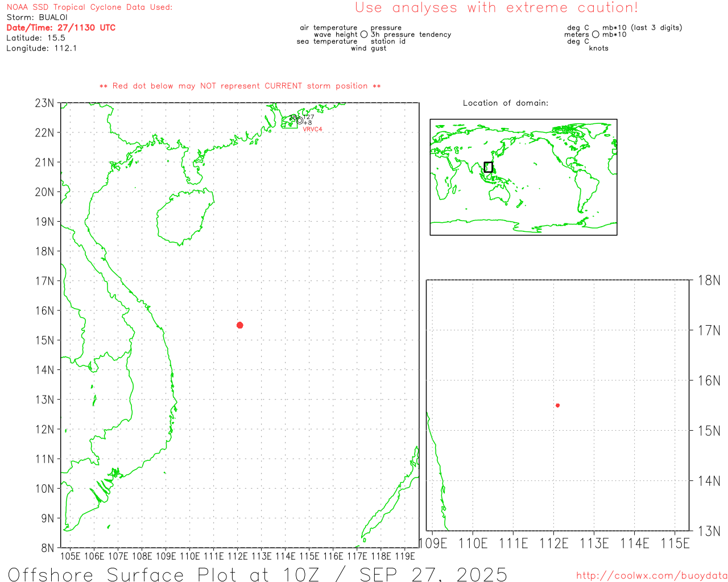
Task: Click the station model legend circle near wave height
Action: [364, 35]
